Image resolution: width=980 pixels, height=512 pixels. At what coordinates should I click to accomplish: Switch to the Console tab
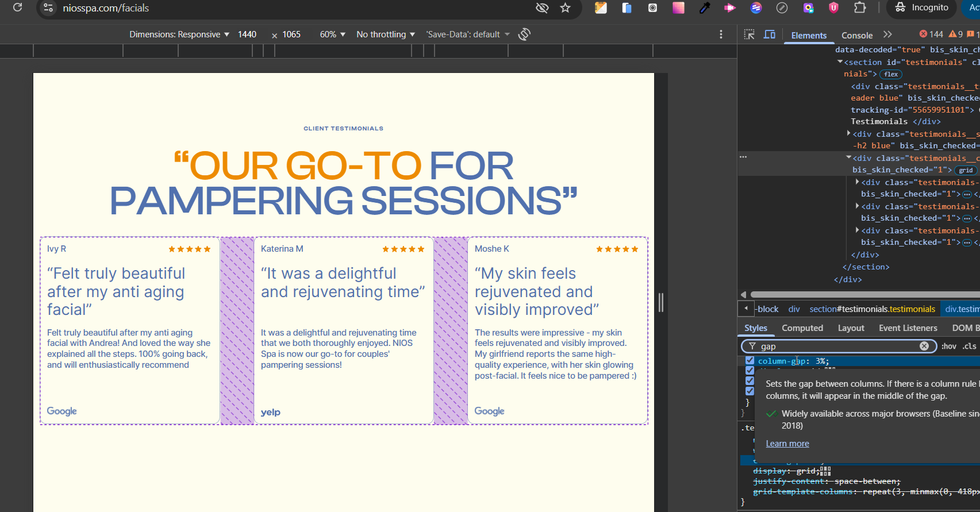pos(856,36)
